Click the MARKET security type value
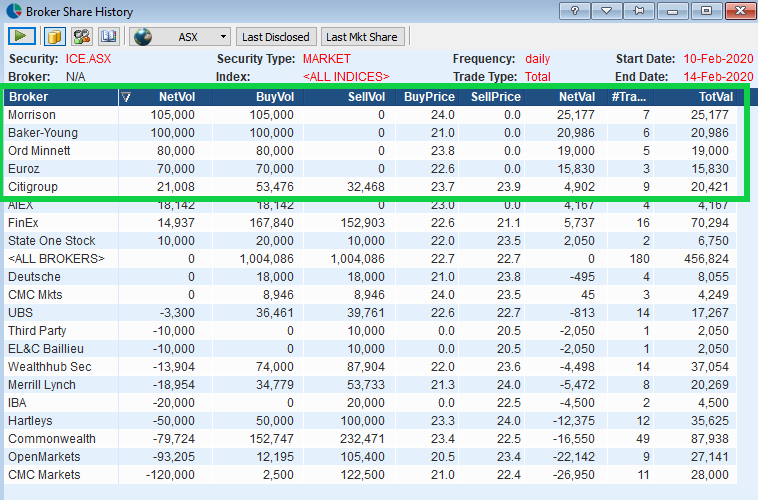Image resolution: width=758 pixels, height=500 pixels. coord(327,59)
